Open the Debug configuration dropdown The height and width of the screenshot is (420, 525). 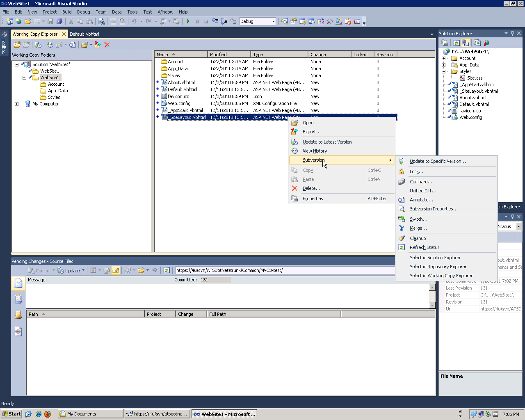point(274,21)
